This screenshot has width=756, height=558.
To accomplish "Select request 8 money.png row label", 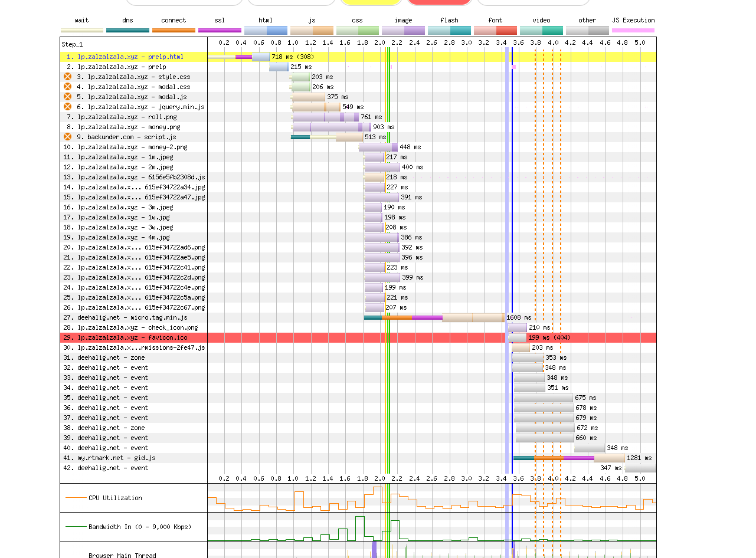I will [122, 127].
